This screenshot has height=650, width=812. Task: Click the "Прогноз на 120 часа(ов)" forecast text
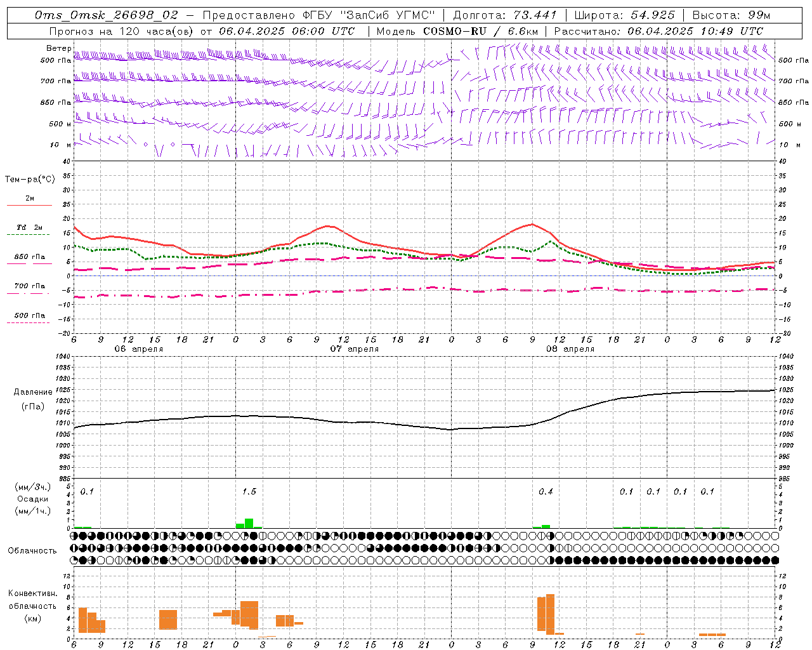tap(122, 31)
